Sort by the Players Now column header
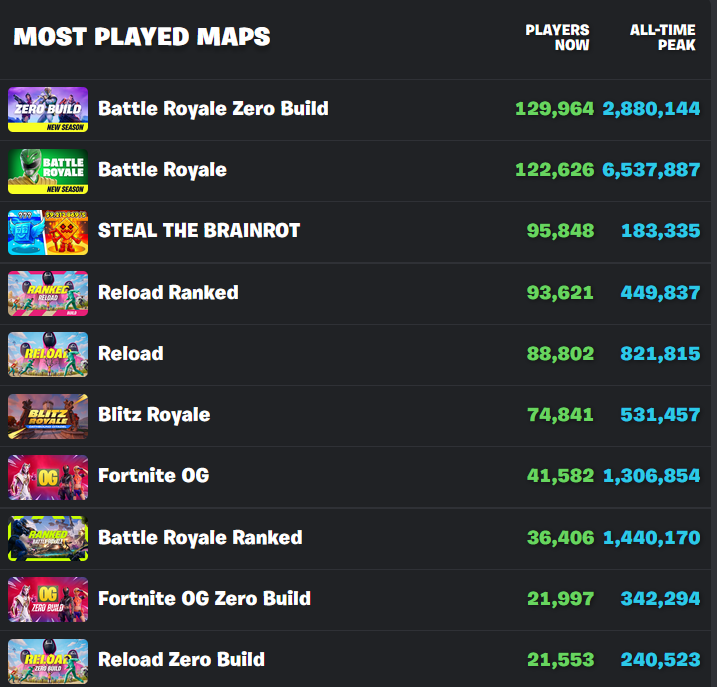The width and height of the screenshot is (717, 687). [557, 37]
